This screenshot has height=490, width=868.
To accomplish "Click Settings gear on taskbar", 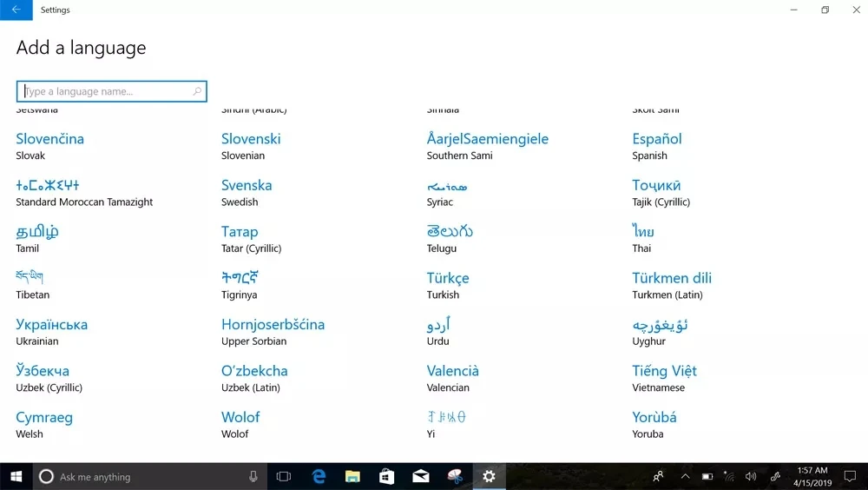I will pyautogui.click(x=489, y=477).
